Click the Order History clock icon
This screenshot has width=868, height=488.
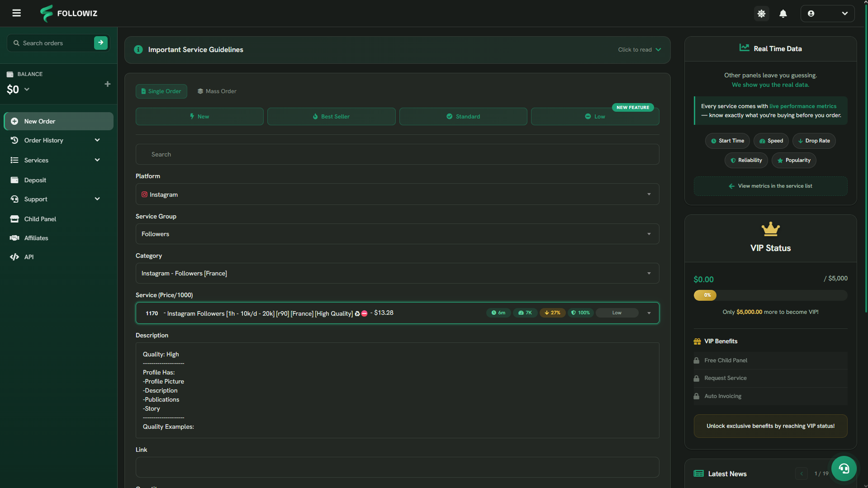click(x=14, y=140)
